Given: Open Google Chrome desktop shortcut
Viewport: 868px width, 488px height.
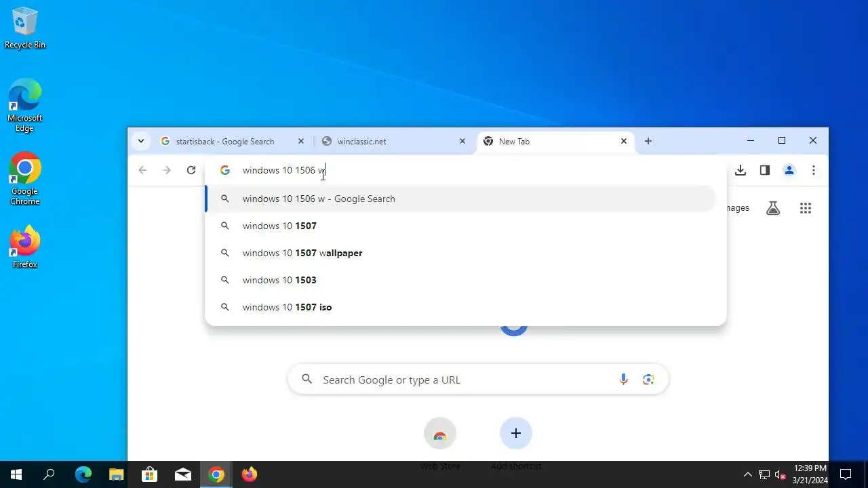Looking at the screenshot, I should (25, 178).
